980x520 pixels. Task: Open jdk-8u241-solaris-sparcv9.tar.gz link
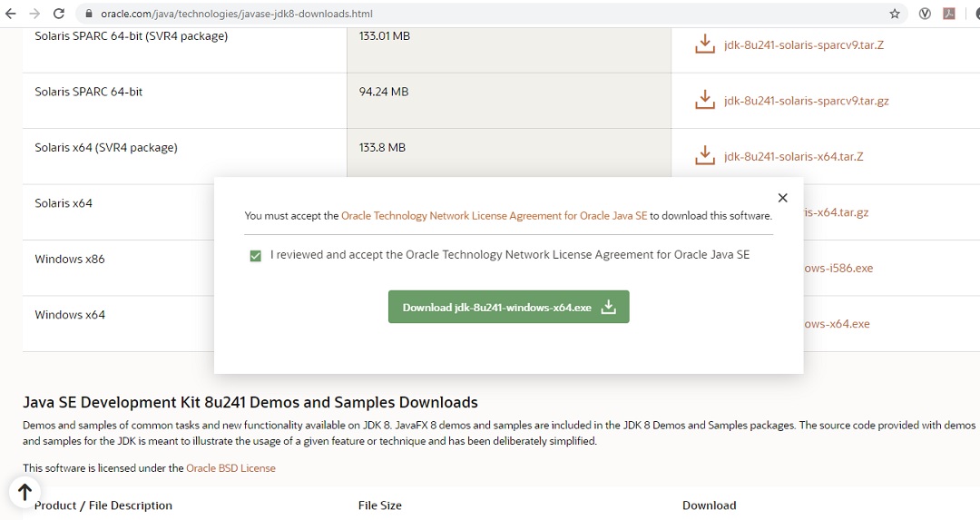[807, 101]
